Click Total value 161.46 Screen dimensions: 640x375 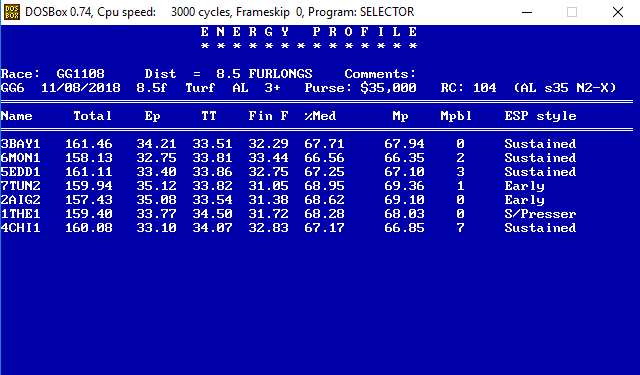89,144
